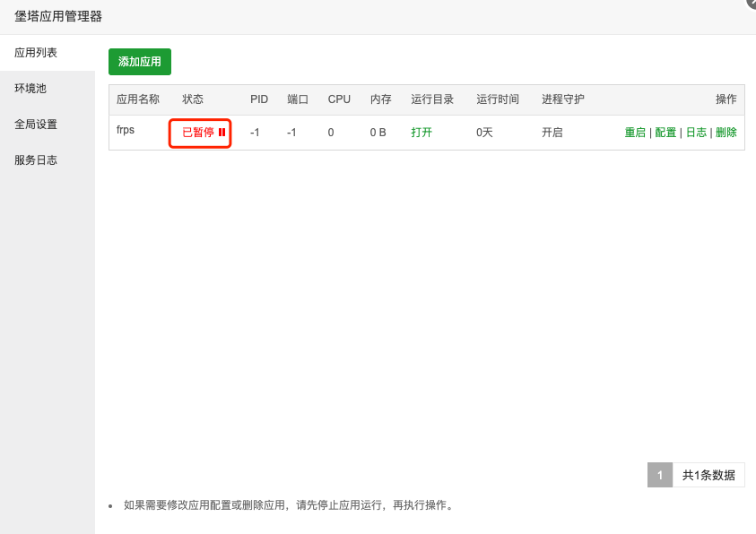The width and height of the screenshot is (756, 534).
Task: Show frps logs with the 日志 link
Action: [696, 133]
